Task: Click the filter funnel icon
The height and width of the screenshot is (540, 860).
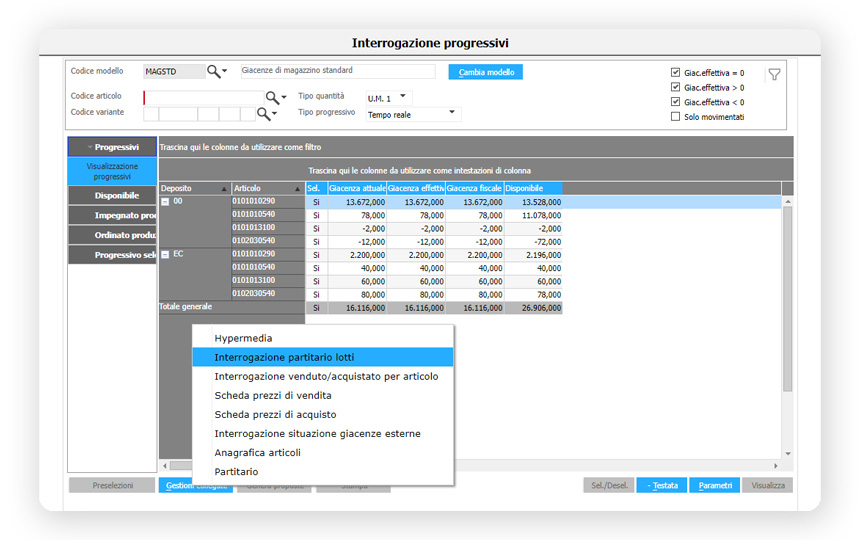Action: (x=774, y=75)
